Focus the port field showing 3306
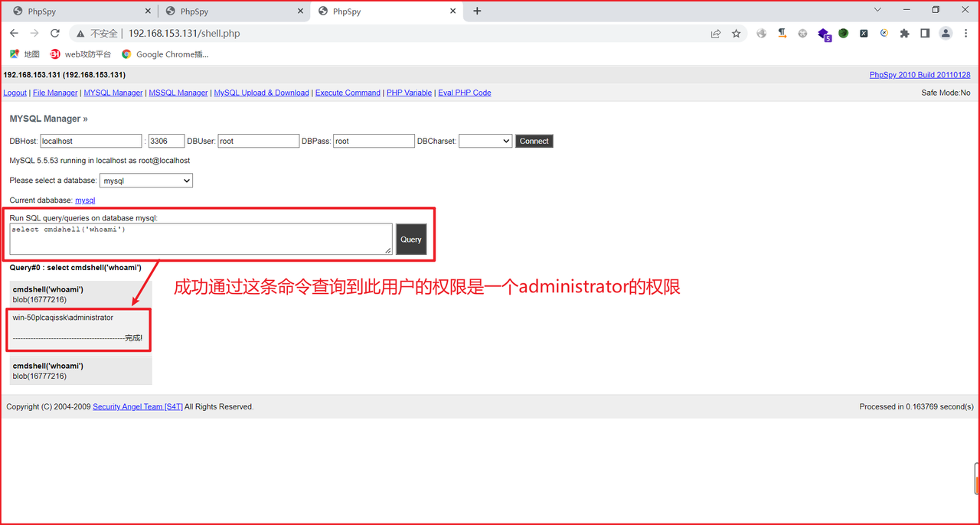980x525 pixels. (167, 141)
